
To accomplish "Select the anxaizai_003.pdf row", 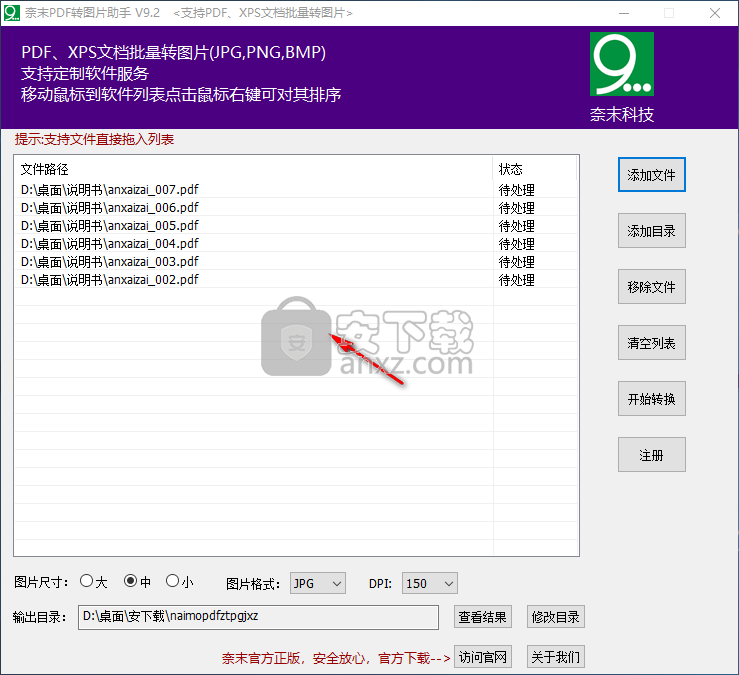I will click(x=296, y=262).
